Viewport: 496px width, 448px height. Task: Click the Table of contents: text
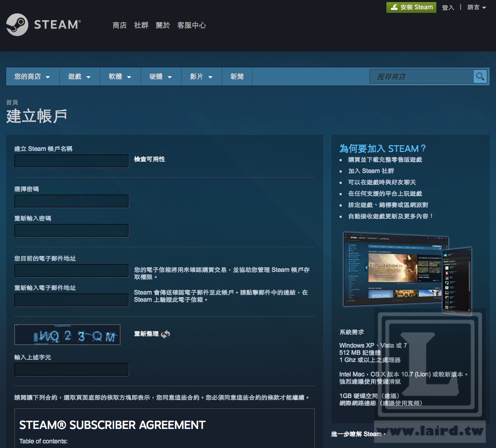point(43,441)
